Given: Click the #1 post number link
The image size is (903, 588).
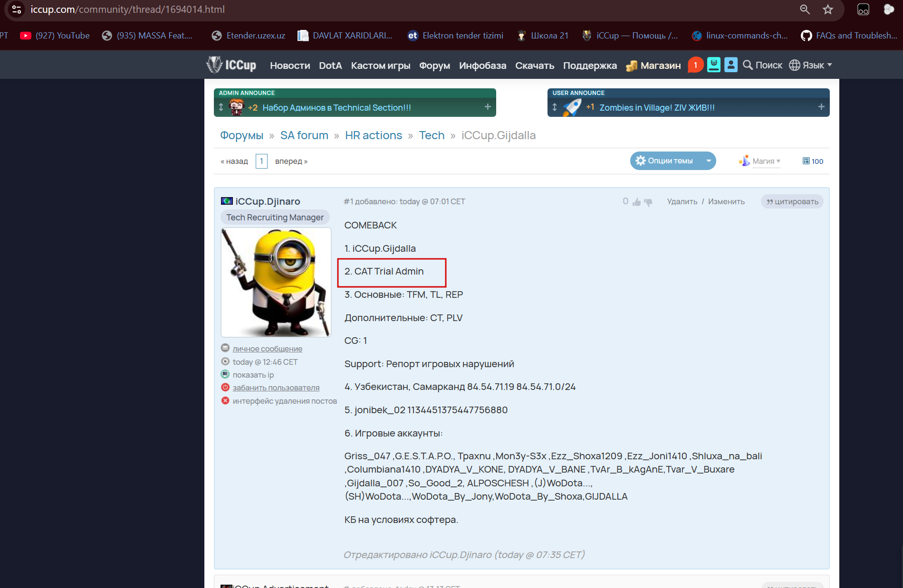Looking at the screenshot, I should pos(348,202).
